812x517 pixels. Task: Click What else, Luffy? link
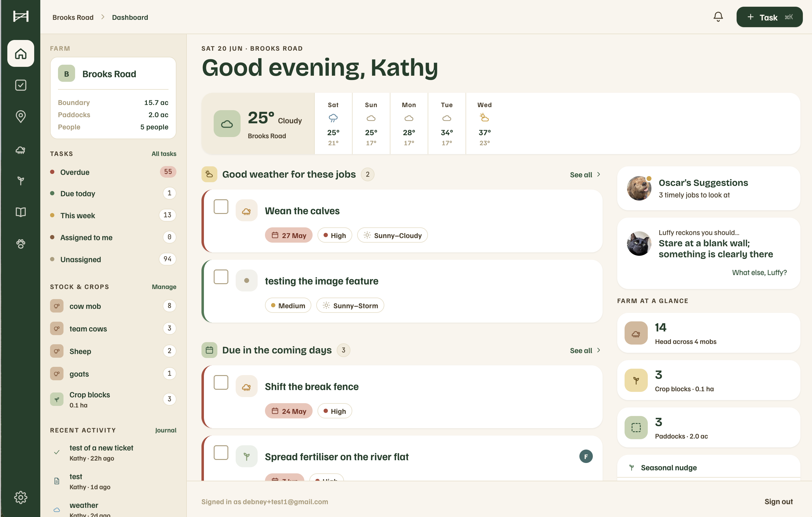(759, 273)
